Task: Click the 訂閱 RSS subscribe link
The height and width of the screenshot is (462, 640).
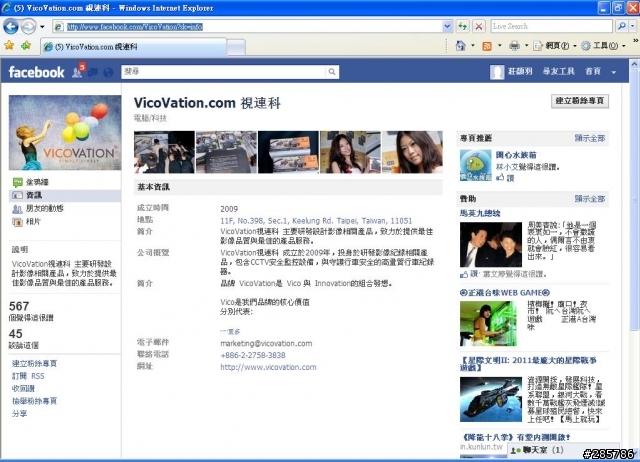Action: 28,376
